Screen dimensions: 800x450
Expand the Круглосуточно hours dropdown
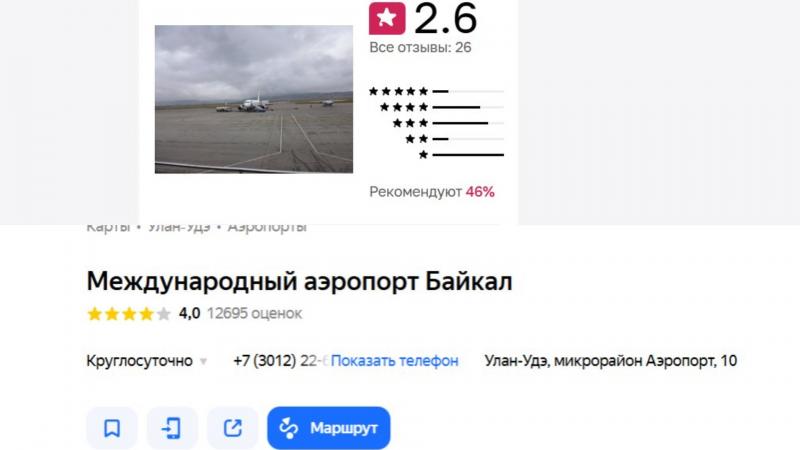(x=146, y=361)
